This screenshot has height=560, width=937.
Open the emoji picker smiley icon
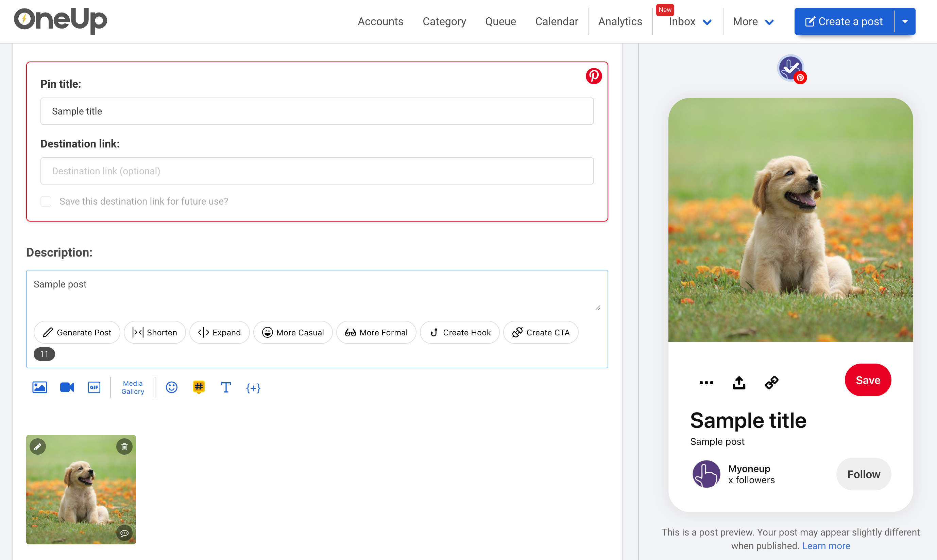pos(171,387)
